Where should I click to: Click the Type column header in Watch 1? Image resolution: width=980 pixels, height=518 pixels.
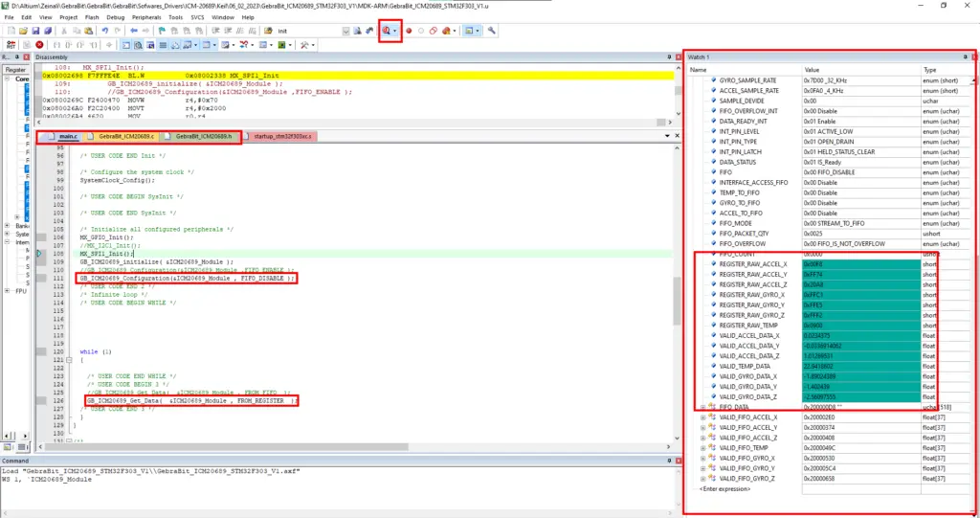947,70
